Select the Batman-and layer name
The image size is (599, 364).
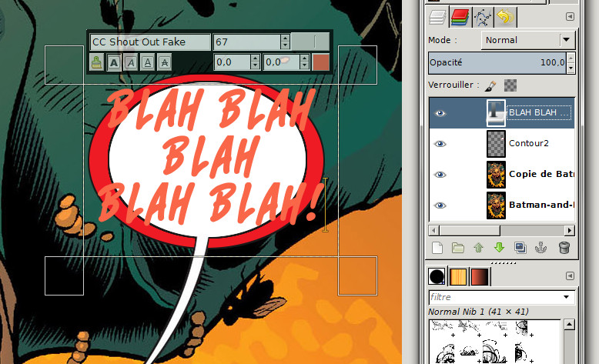click(x=541, y=205)
